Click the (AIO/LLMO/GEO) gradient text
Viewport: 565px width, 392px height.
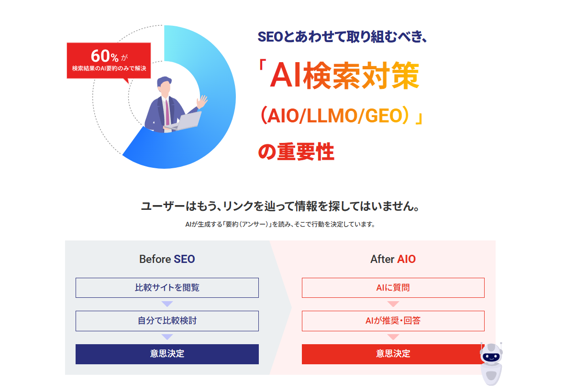click(337, 116)
